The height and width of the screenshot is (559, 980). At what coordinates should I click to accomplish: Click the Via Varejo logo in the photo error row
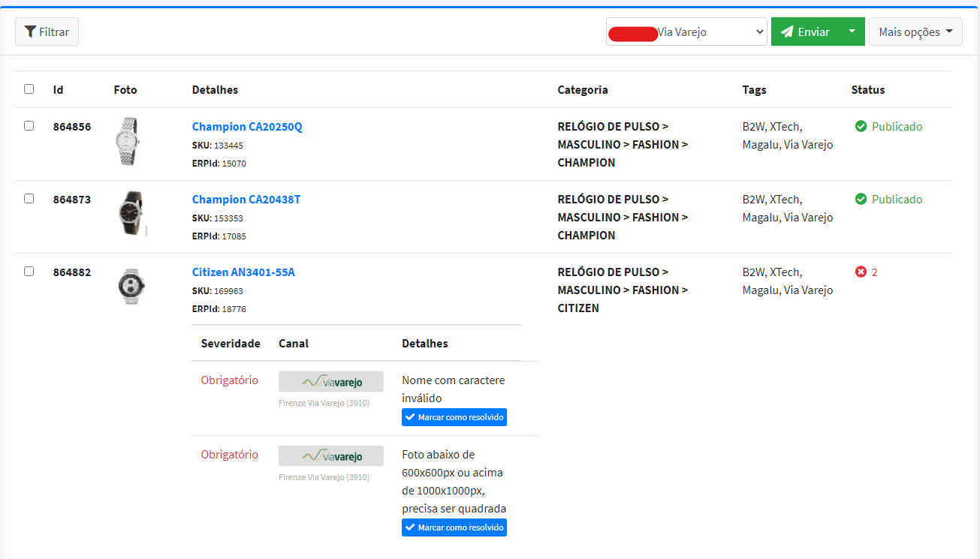point(331,455)
